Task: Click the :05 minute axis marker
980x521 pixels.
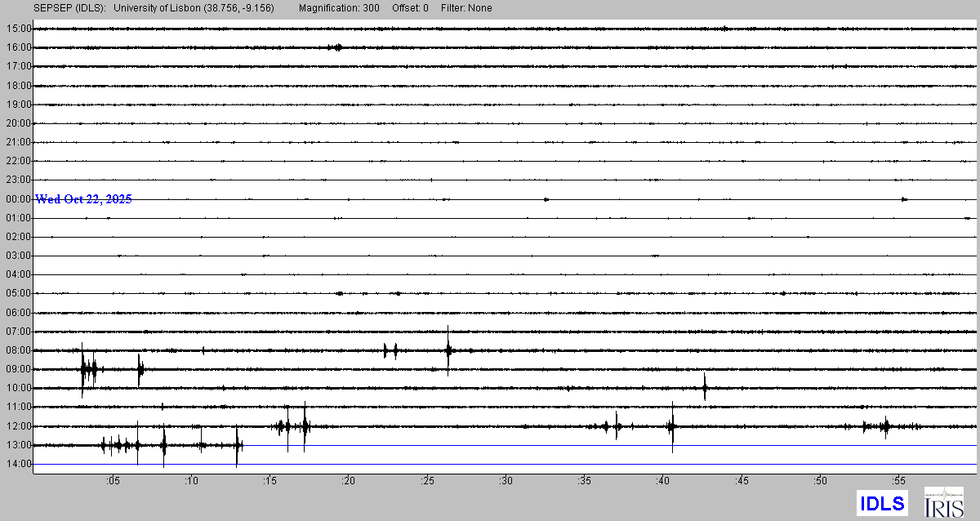Action: pyautogui.click(x=112, y=481)
